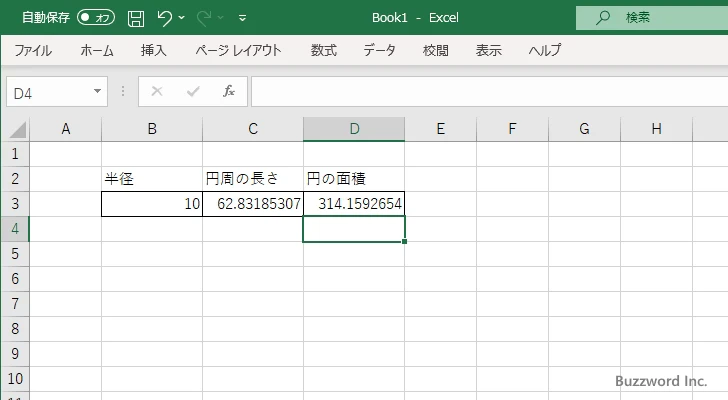Screen dimensions: 728x400
Task: Select row 8 header
Action: click(x=15, y=329)
